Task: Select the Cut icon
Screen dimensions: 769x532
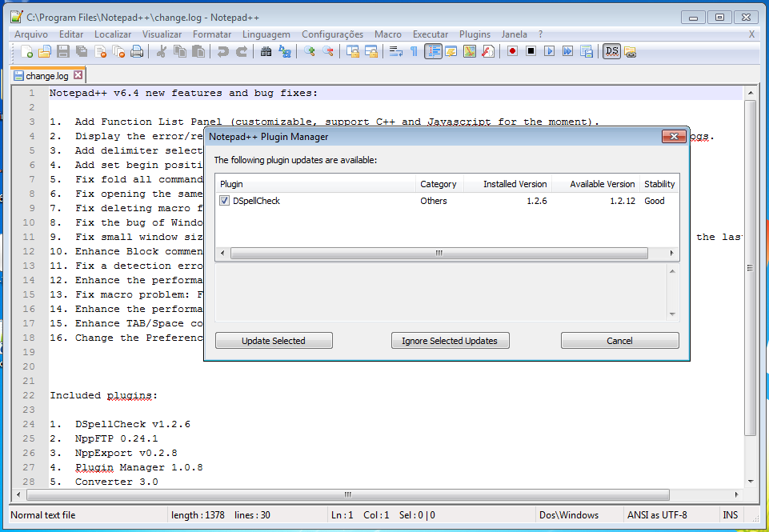Action: (x=160, y=51)
